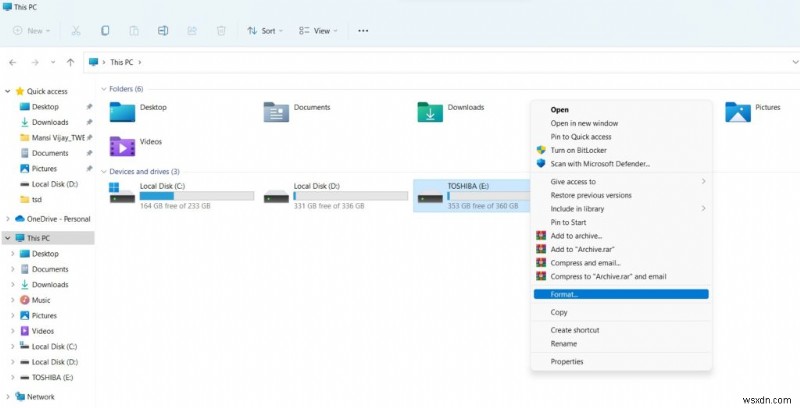Open the Sort dropdown

[x=265, y=31]
